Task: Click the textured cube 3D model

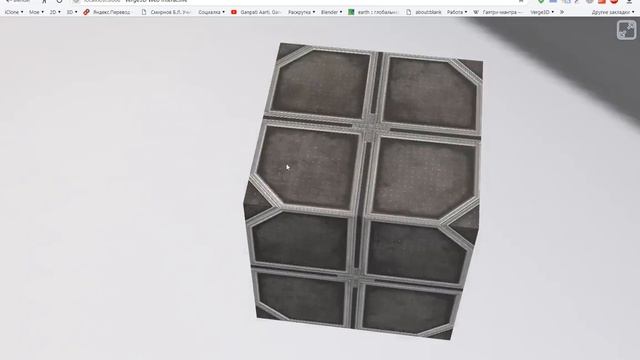Action: pos(363,191)
